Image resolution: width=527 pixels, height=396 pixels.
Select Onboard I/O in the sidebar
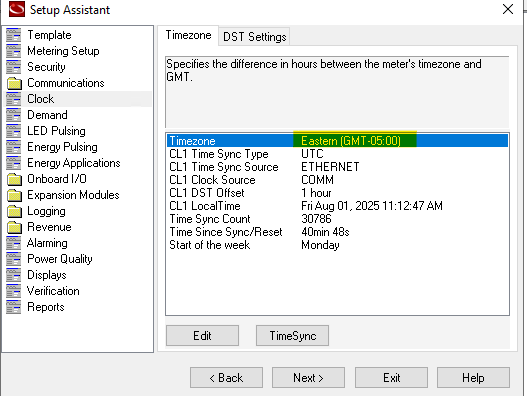point(57,179)
